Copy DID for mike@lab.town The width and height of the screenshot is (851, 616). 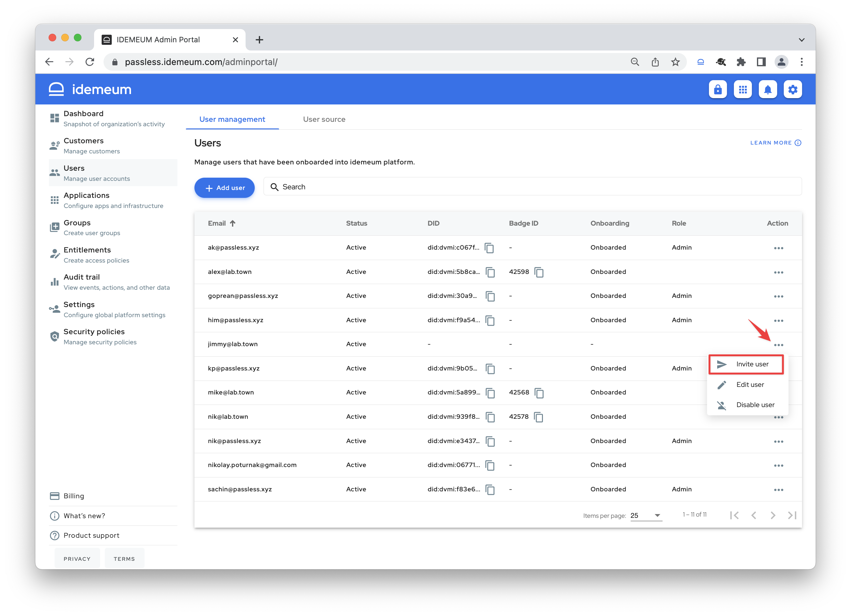(490, 393)
